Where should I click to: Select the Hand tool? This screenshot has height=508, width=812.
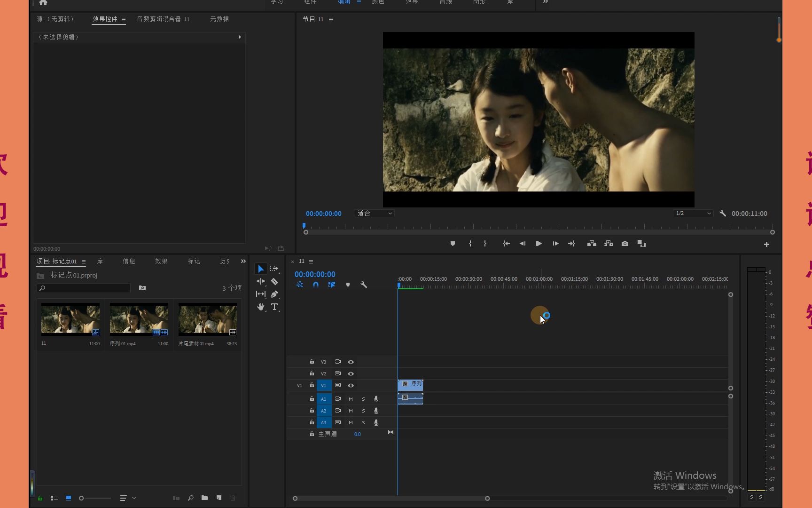point(261,307)
